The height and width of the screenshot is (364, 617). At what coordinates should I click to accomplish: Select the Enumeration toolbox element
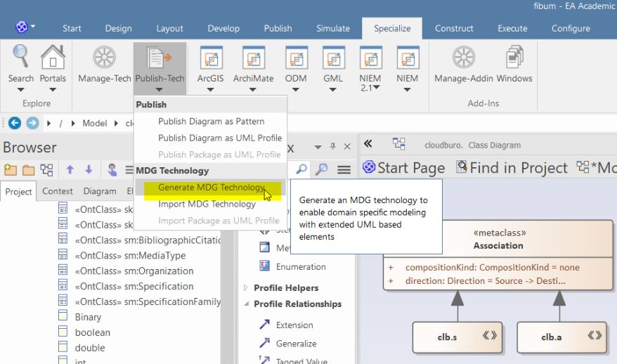pos(300,266)
